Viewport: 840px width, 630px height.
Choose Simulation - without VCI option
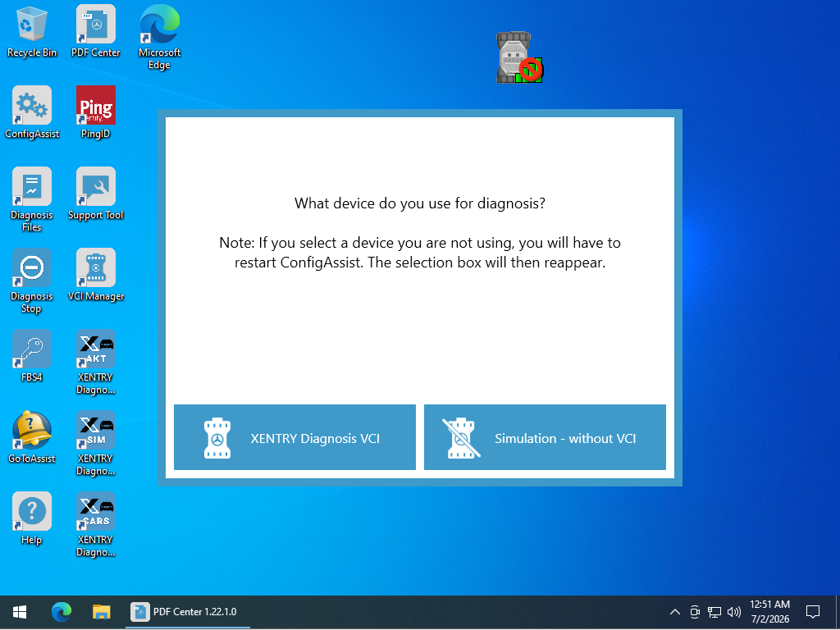click(x=545, y=437)
